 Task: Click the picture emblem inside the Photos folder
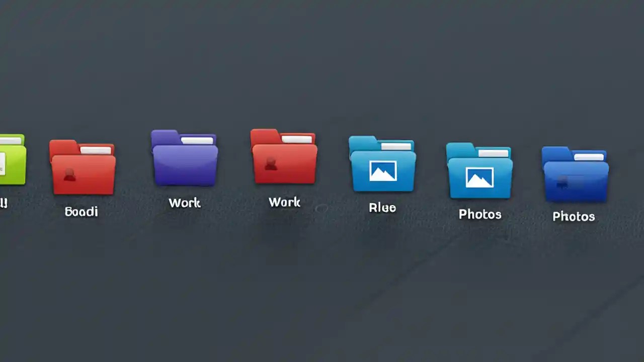click(x=479, y=177)
